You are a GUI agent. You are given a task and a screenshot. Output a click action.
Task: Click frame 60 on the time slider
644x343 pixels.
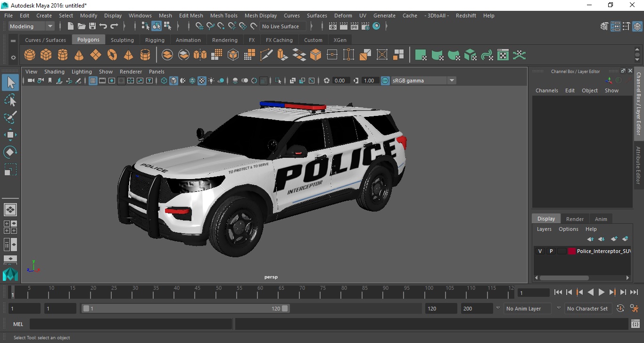pyautogui.click(x=260, y=292)
